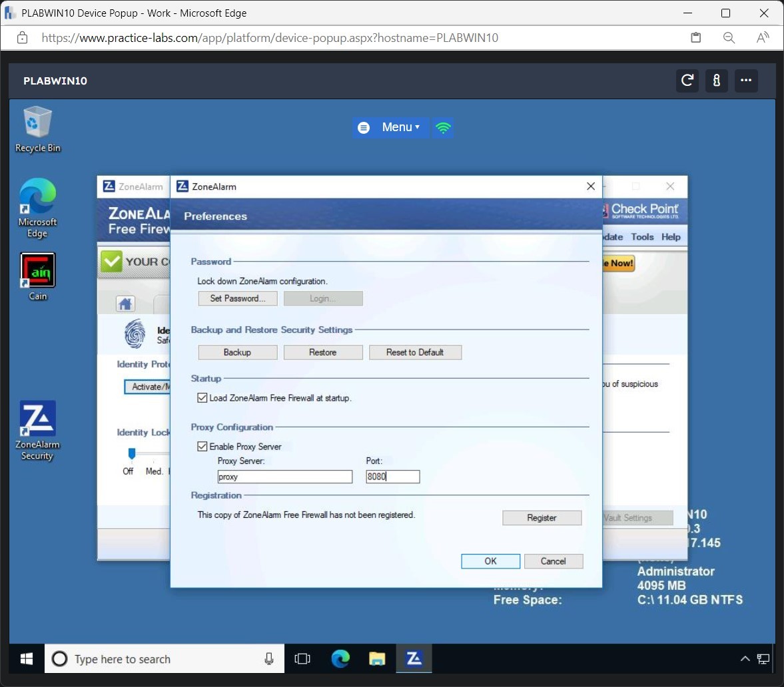Click the Check Point logo
The height and width of the screenshot is (687, 784).
coord(641,210)
